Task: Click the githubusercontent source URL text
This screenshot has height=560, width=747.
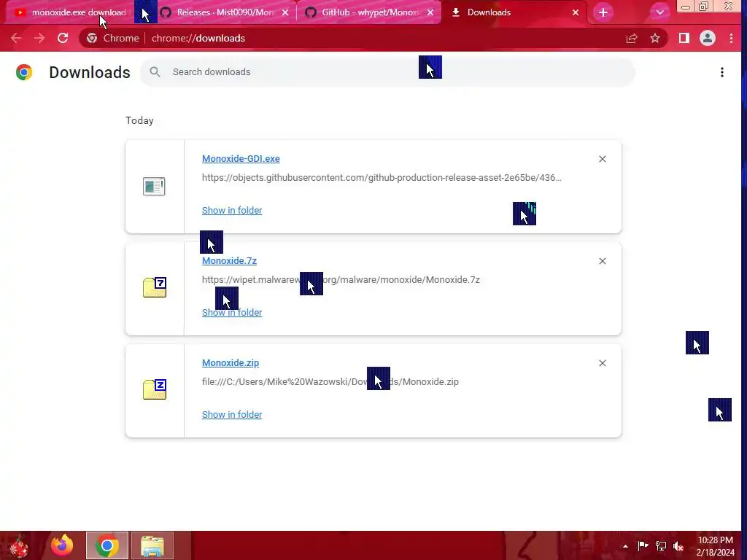Action: 382,178
